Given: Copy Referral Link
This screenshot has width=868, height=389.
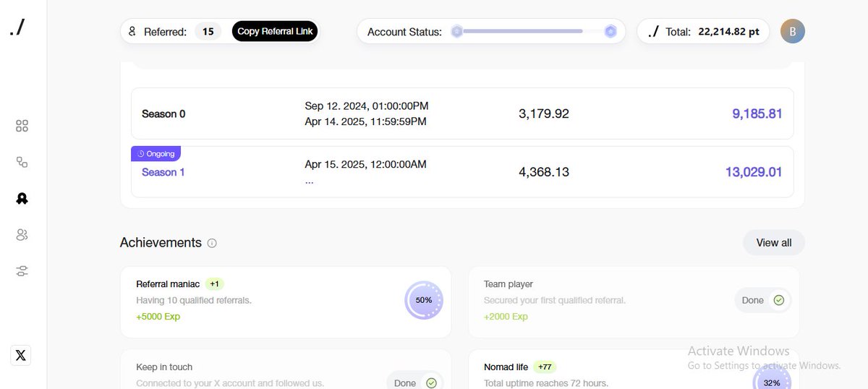Looking at the screenshot, I should (x=275, y=31).
